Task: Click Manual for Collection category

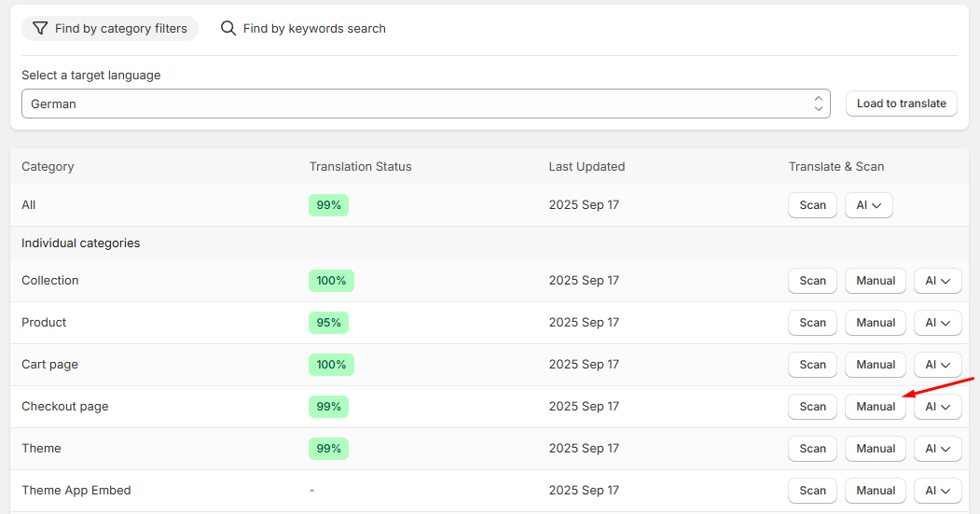Action: point(876,281)
